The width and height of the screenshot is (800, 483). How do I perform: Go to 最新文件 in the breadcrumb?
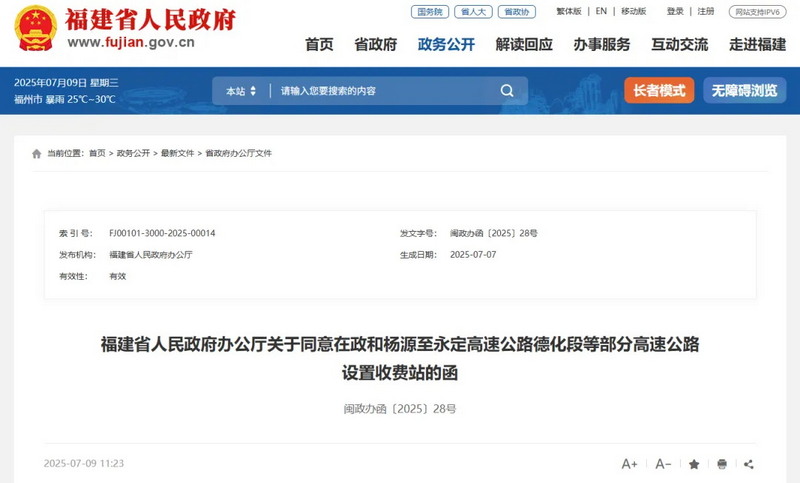[x=178, y=154]
